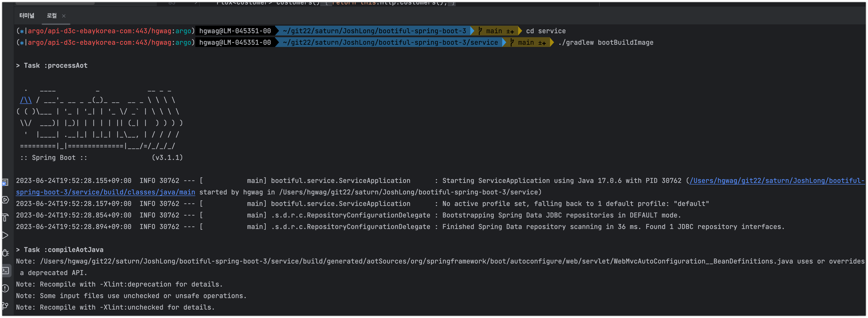Image resolution: width=868 pixels, height=318 pixels.
Task: Click the horizontal scrollbar above terminal
Action: [55, 3]
